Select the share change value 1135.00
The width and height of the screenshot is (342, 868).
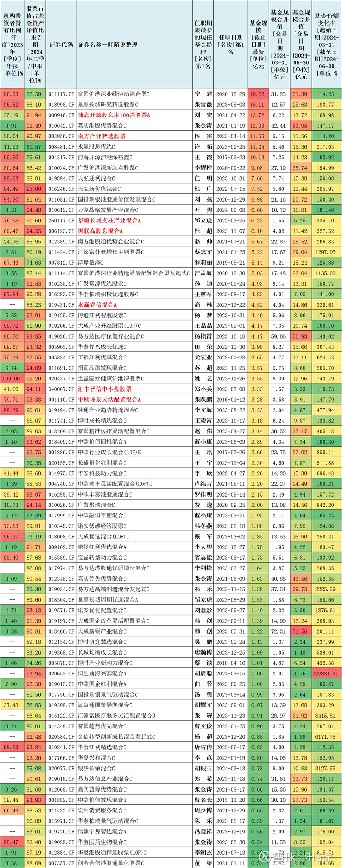(x=327, y=273)
